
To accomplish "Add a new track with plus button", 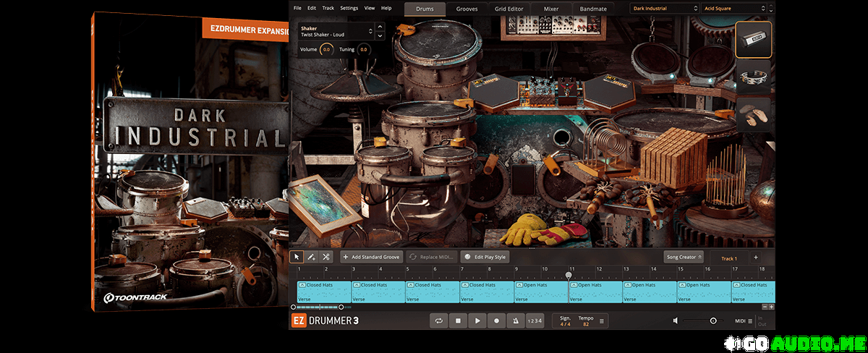I will click(x=756, y=258).
